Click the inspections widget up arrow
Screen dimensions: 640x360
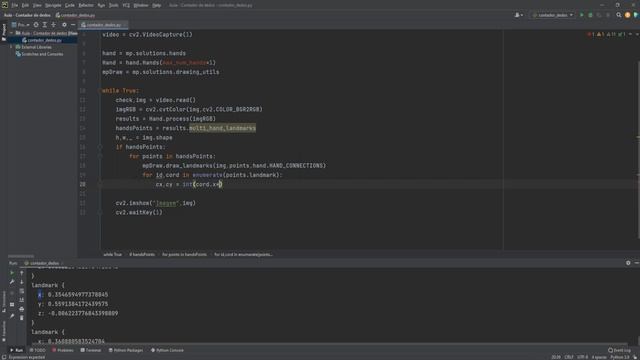click(x=631, y=34)
